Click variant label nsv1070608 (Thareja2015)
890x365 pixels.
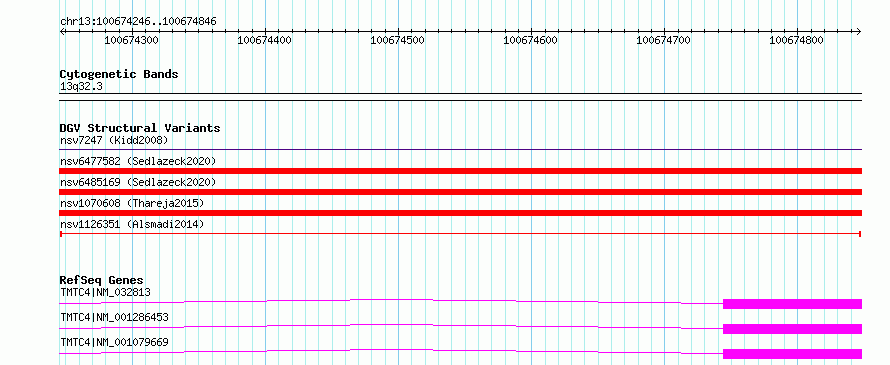click(132, 203)
